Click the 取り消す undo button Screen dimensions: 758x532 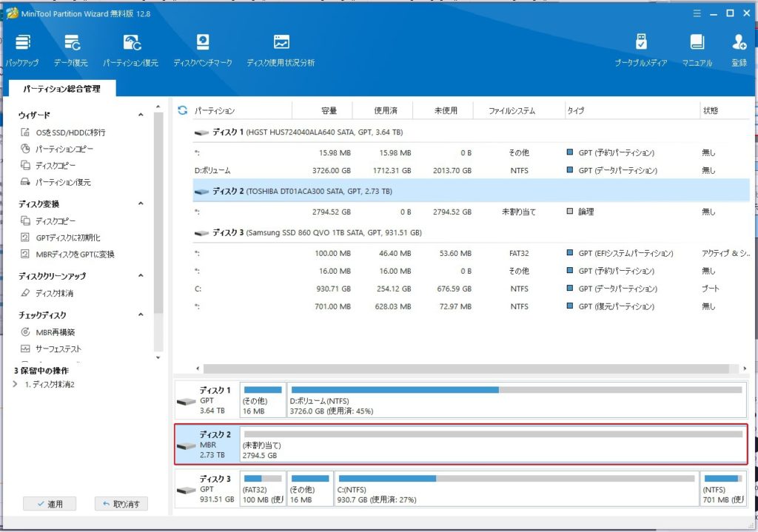tap(121, 504)
